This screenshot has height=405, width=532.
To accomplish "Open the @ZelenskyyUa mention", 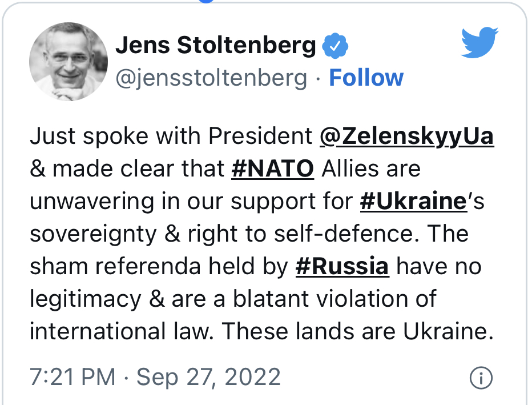I will (406, 137).
